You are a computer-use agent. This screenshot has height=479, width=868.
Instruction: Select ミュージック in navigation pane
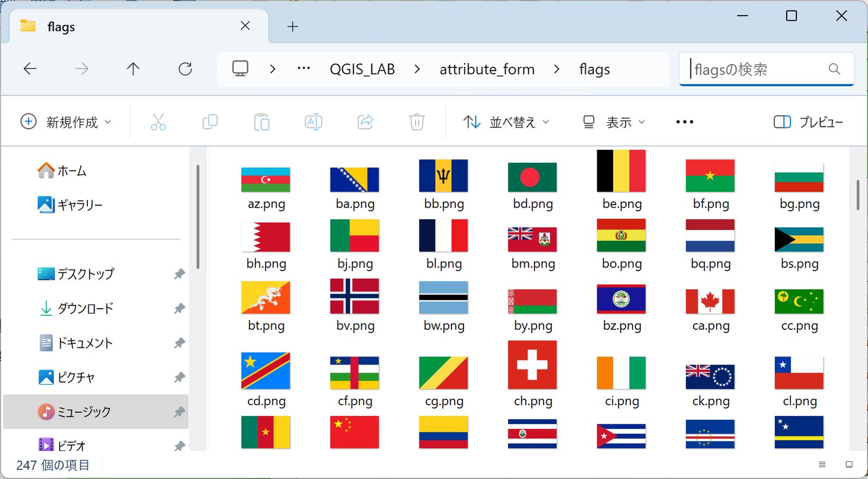coord(96,412)
